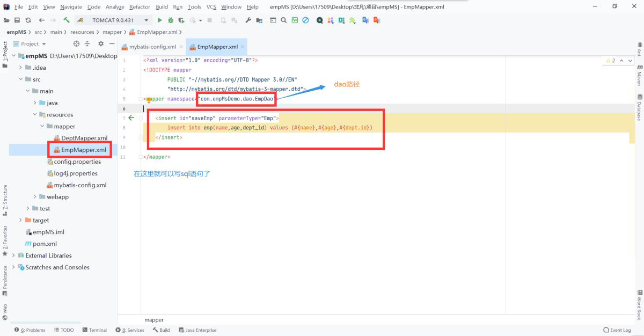Start debugging with the bug icon
Screen dimensions: 644x336
pos(171,20)
